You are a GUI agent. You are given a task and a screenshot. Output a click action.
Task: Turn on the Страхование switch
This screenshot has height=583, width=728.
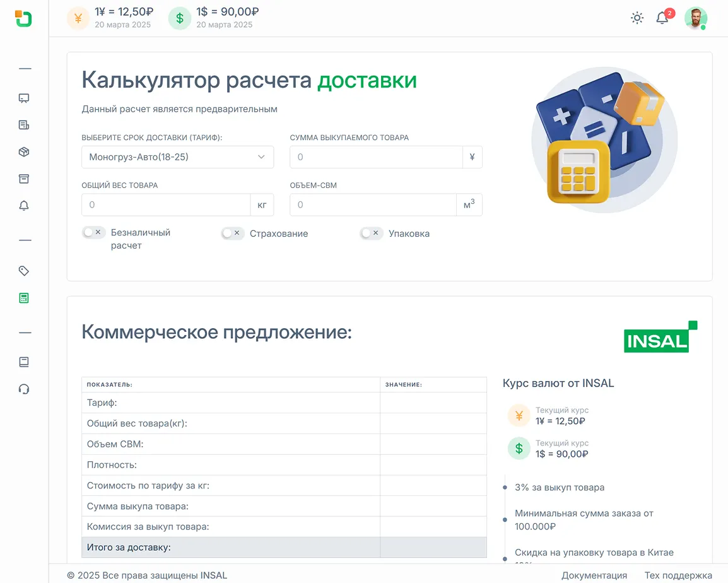pos(232,233)
